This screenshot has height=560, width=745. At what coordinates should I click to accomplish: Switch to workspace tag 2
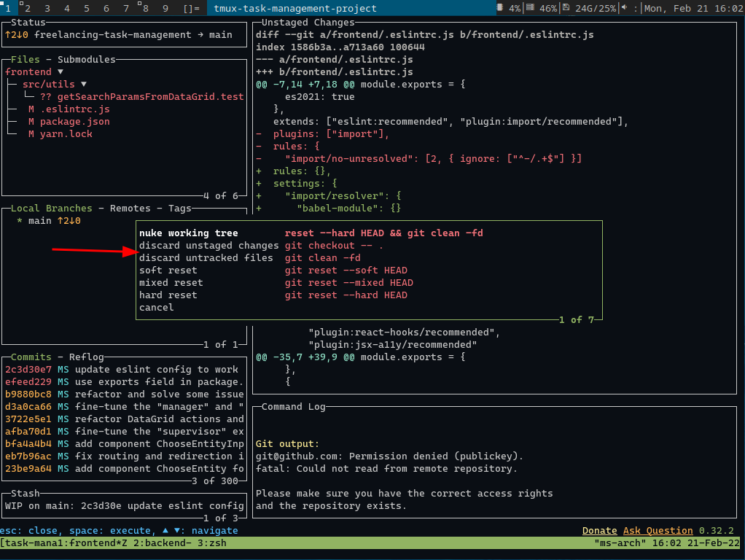27,8
